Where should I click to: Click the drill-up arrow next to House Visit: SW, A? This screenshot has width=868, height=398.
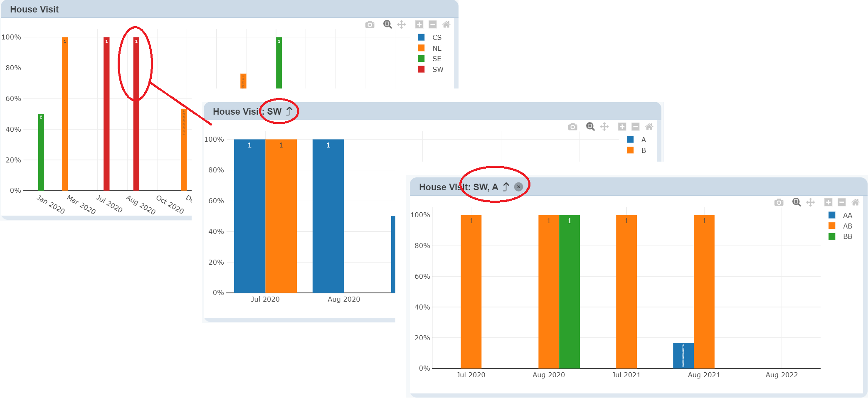(506, 187)
